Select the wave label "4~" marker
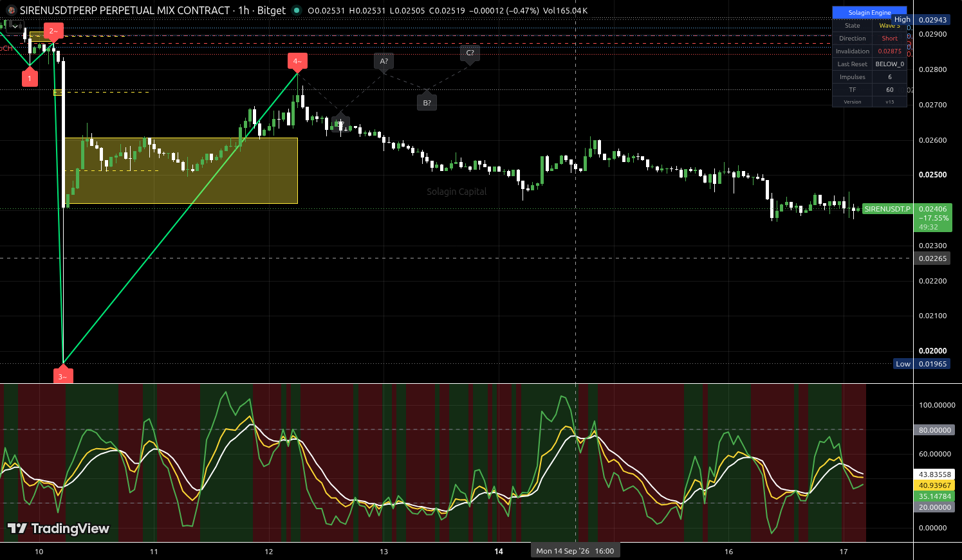The width and height of the screenshot is (962, 560). [x=297, y=61]
